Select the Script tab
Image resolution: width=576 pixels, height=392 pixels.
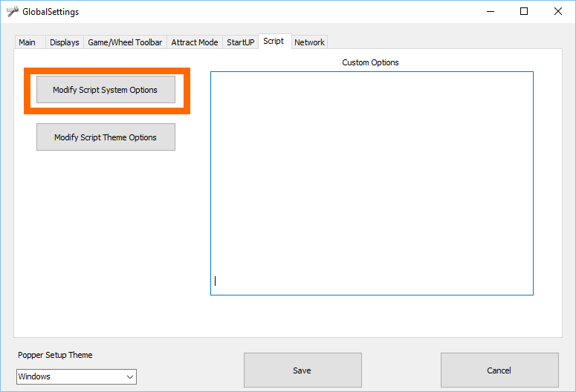click(274, 42)
